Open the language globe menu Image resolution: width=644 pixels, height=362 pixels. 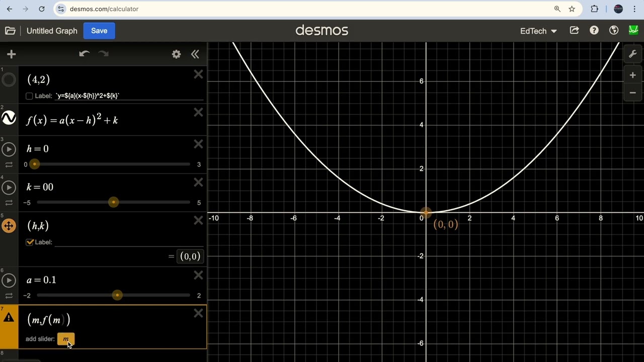[x=614, y=31]
